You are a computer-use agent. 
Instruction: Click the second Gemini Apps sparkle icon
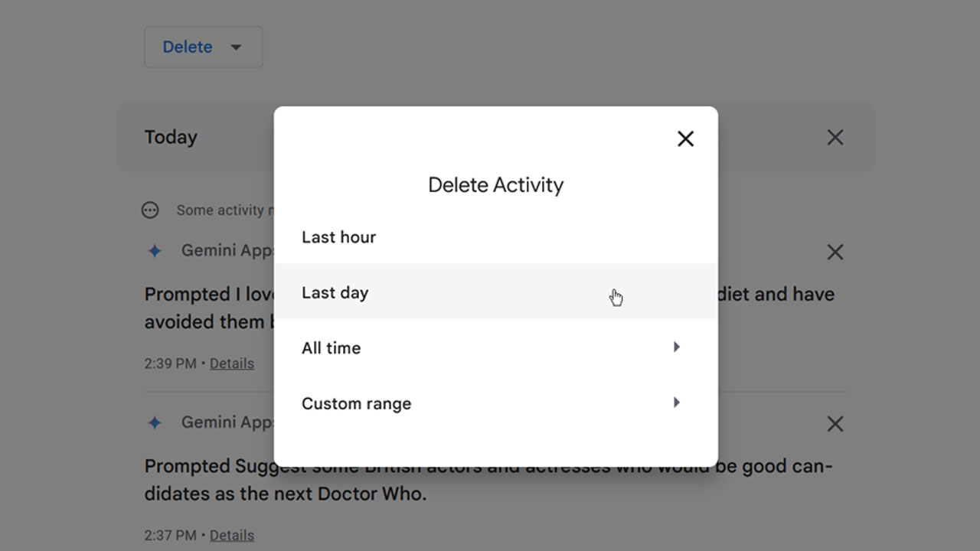[155, 422]
